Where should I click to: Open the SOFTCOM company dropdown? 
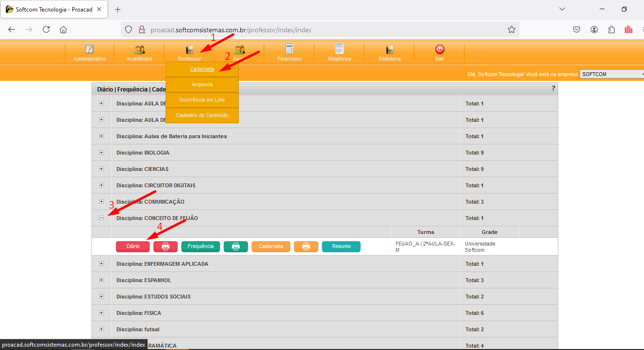pyautogui.click(x=612, y=74)
